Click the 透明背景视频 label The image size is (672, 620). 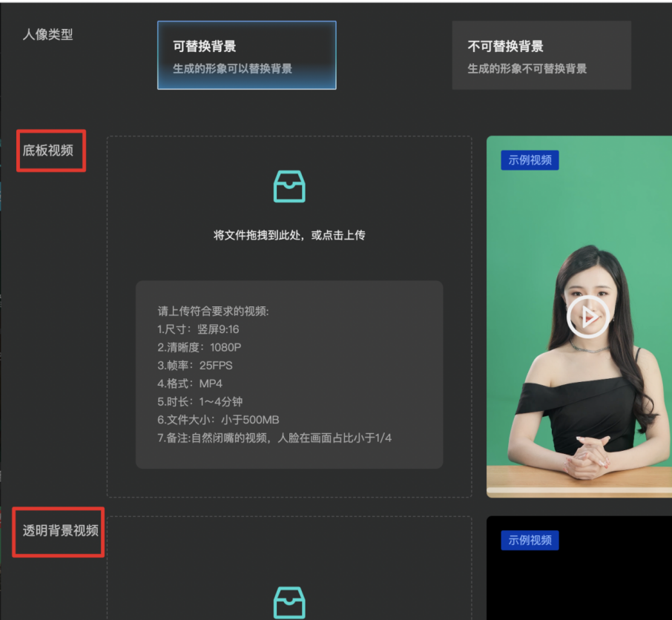(60, 530)
